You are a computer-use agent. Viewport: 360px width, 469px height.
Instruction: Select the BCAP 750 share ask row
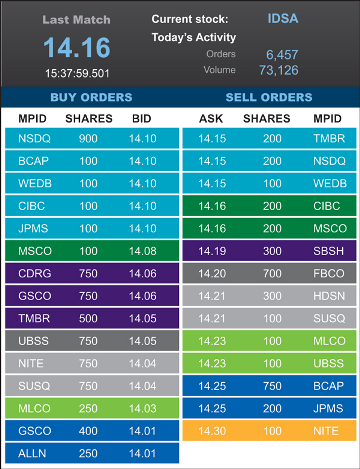tap(269, 386)
